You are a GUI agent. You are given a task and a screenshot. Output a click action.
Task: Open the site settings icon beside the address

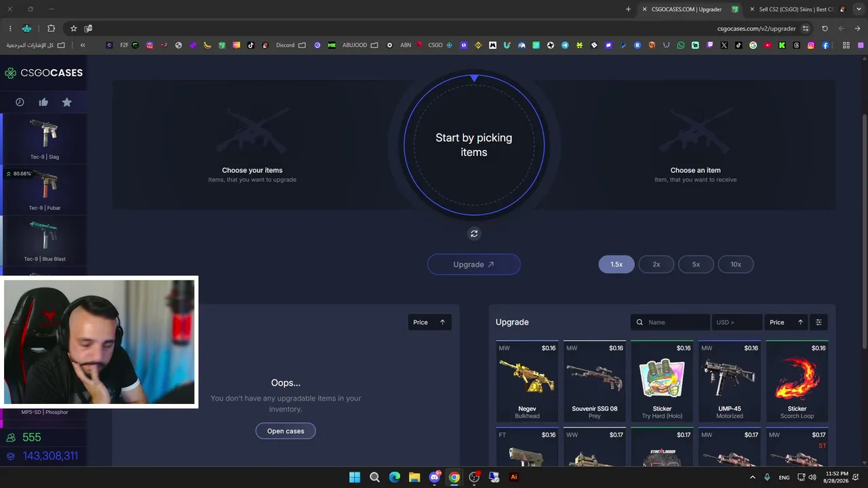pos(806,28)
